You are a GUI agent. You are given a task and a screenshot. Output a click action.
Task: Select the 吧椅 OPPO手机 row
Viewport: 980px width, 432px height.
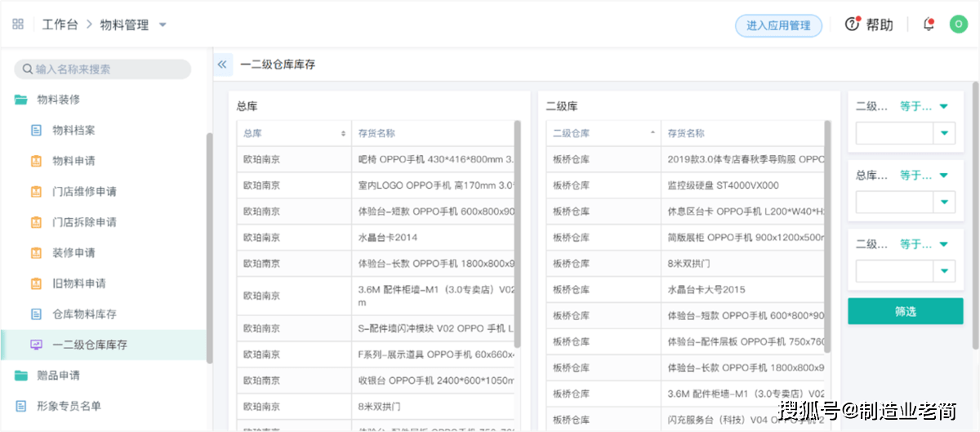pos(375,159)
